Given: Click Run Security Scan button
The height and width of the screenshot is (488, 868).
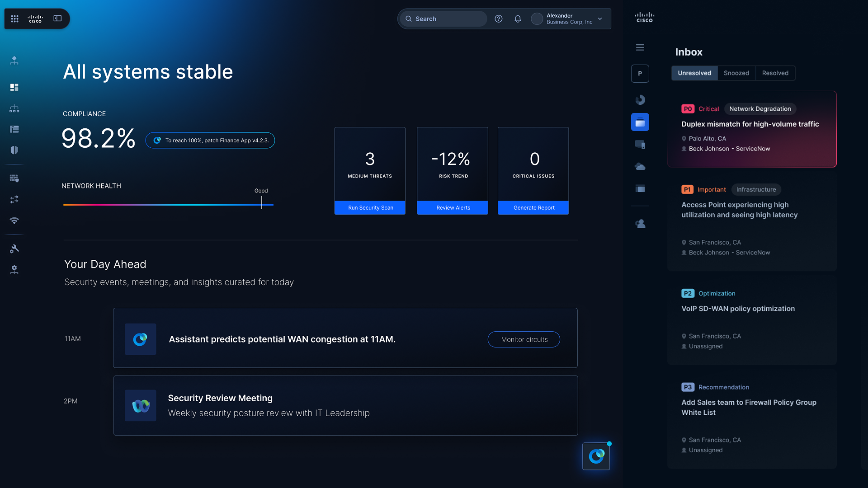Looking at the screenshot, I should 370,208.
